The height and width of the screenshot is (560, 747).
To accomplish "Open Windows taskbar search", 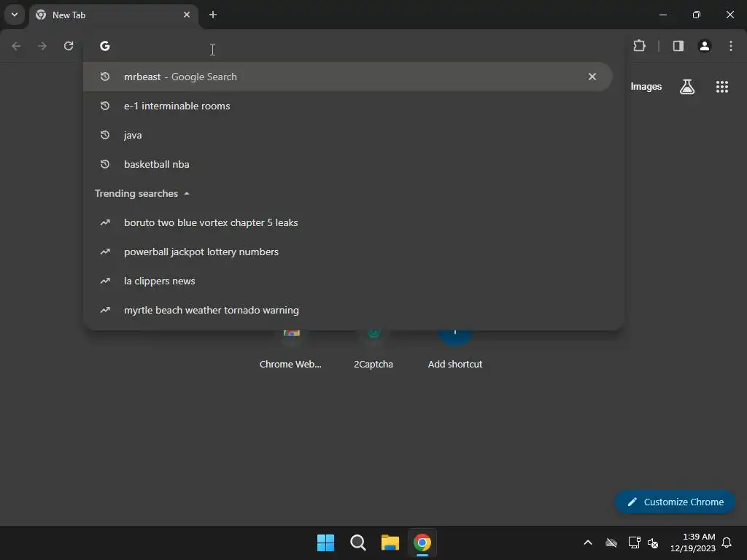I will tap(357, 542).
